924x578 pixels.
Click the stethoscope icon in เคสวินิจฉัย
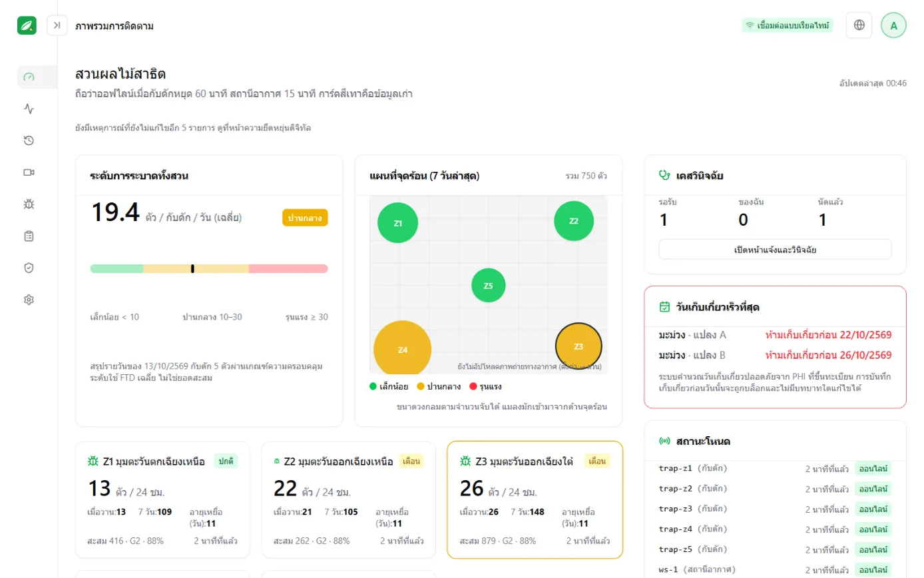(664, 175)
